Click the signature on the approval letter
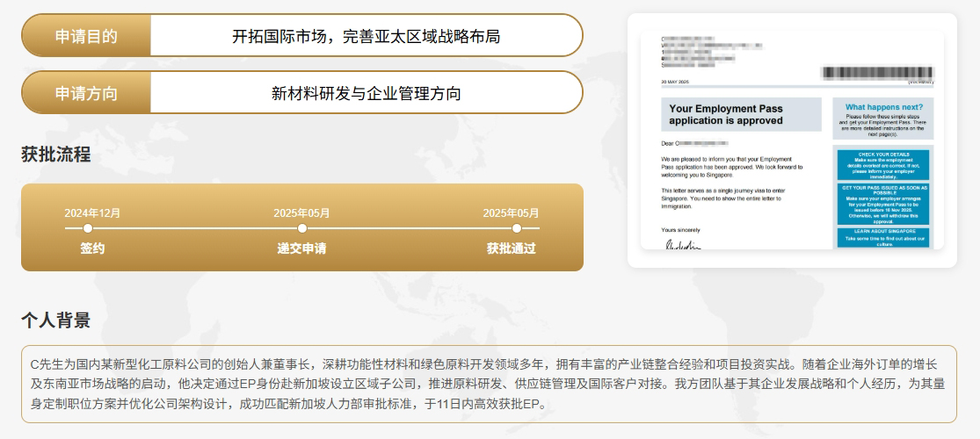 tap(683, 244)
